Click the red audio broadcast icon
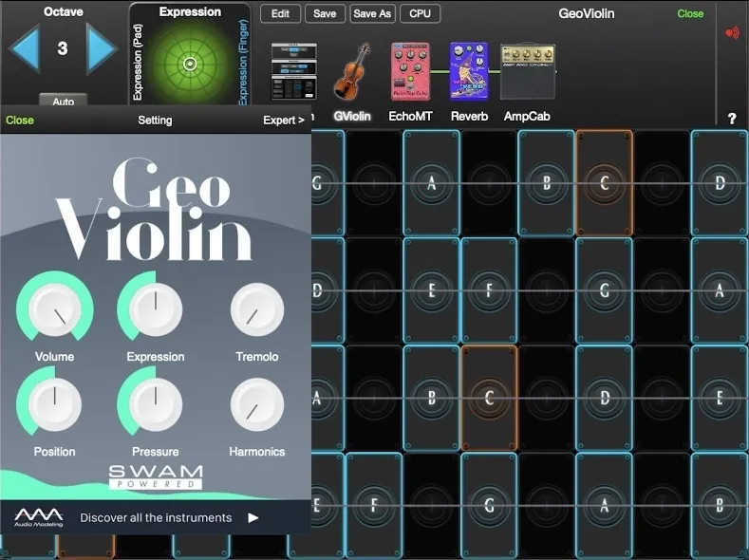 [x=732, y=32]
